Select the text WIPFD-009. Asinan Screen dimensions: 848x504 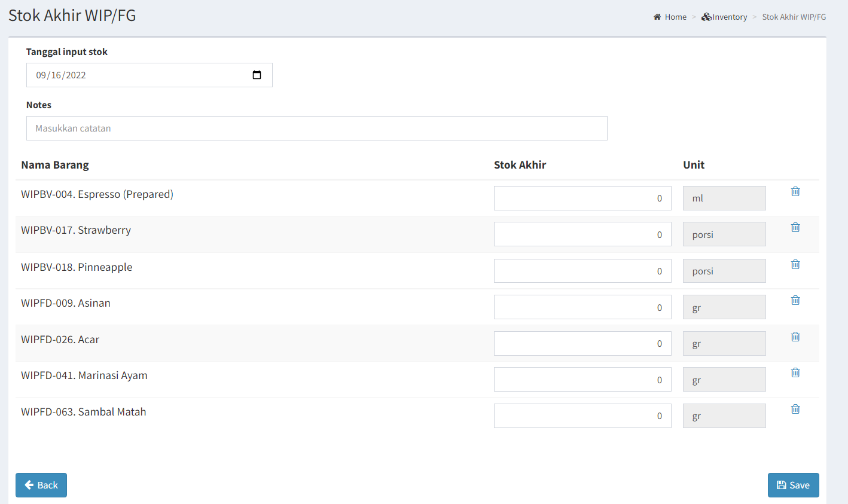tap(66, 303)
